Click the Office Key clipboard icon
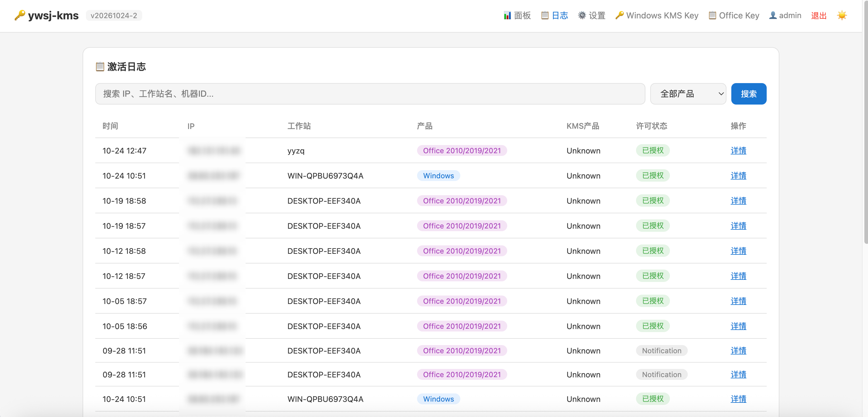The width and height of the screenshot is (868, 417). click(x=712, y=15)
